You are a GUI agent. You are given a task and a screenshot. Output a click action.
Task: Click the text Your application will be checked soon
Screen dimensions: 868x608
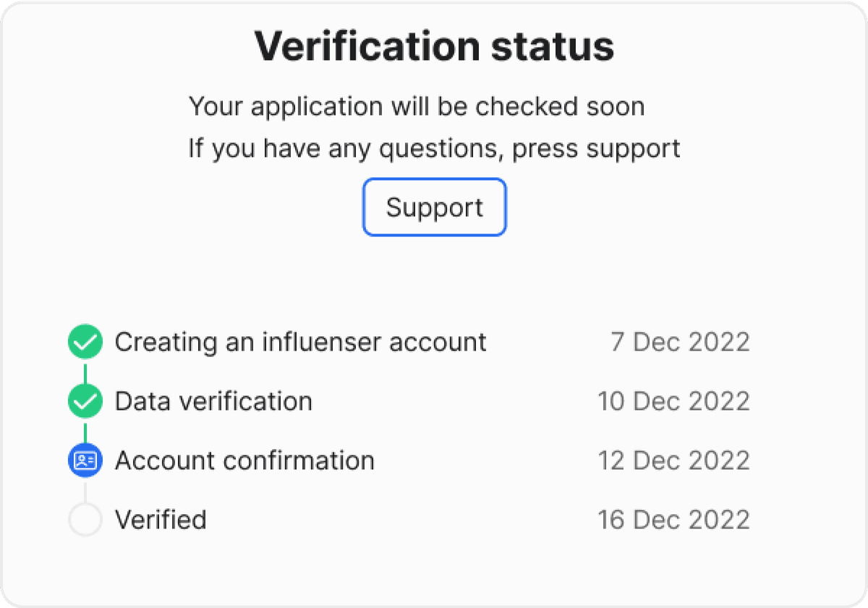(x=417, y=107)
